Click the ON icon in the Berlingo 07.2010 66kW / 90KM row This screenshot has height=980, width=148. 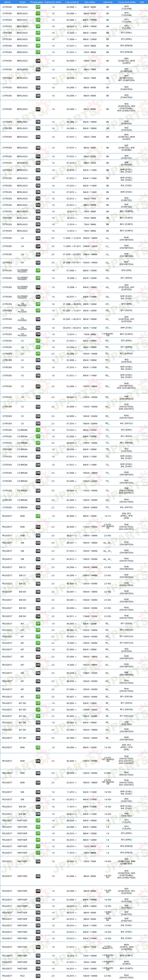(x=38, y=148)
